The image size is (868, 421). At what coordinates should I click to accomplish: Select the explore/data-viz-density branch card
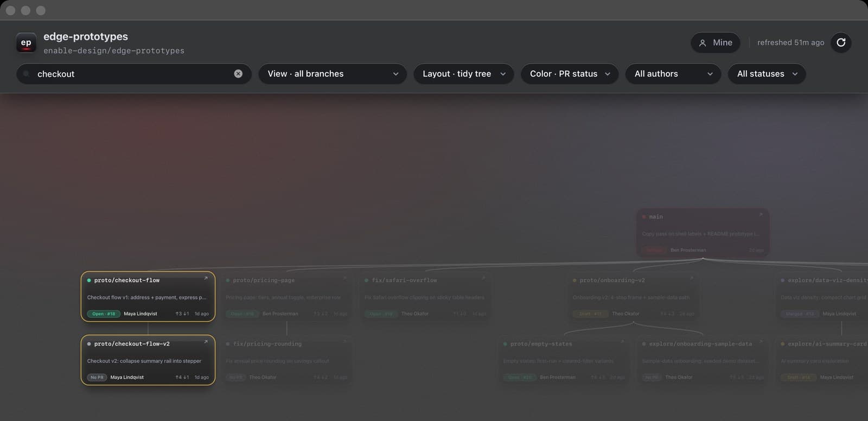pyautogui.click(x=821, y=296)
